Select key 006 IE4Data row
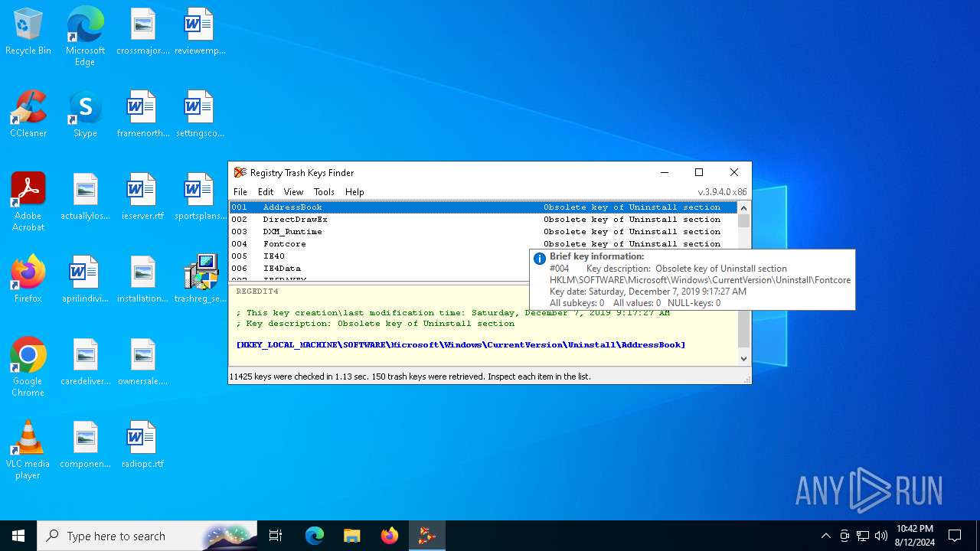Image resolution: width=980 pixels, height=551 pixels. coord(379,269)
